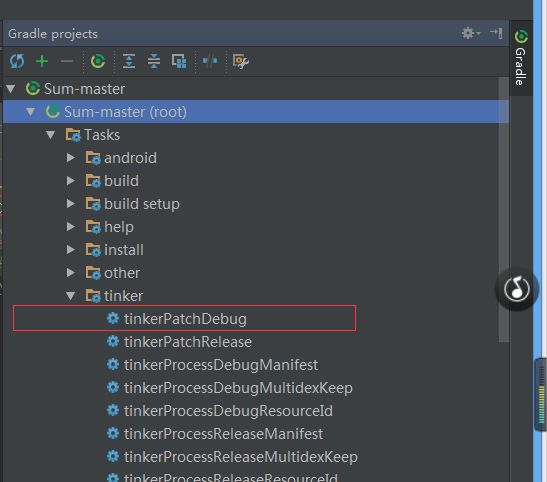
Task: Select the help folder label
Action: pos(119,227)
